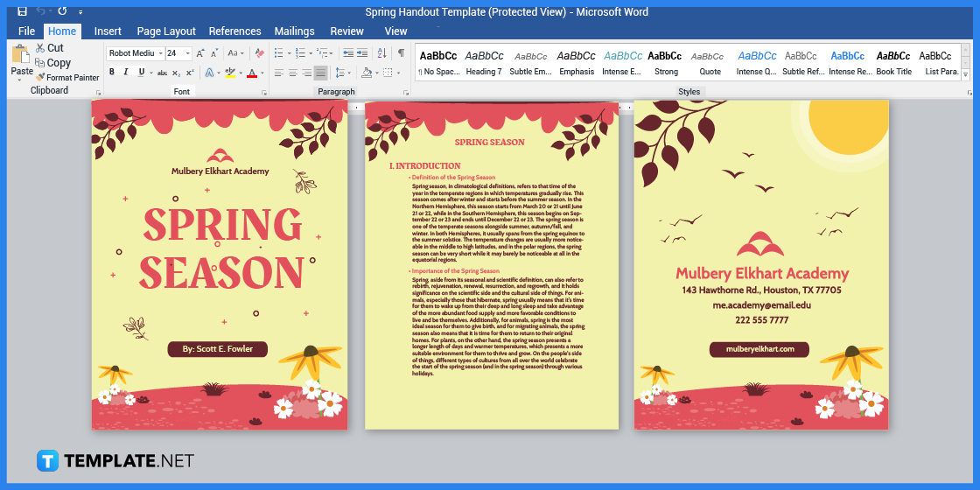Select Justify alignment

coord(320,73)
